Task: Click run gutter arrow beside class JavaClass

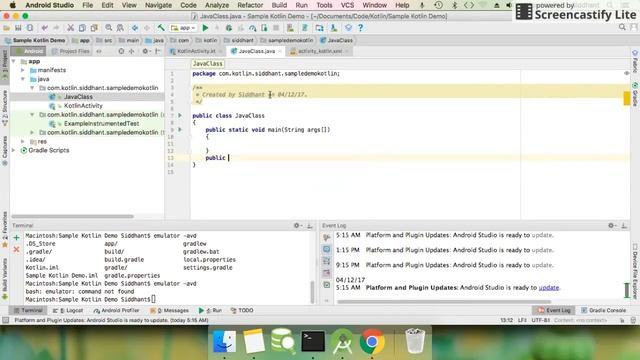Action: tap(180, 116)
